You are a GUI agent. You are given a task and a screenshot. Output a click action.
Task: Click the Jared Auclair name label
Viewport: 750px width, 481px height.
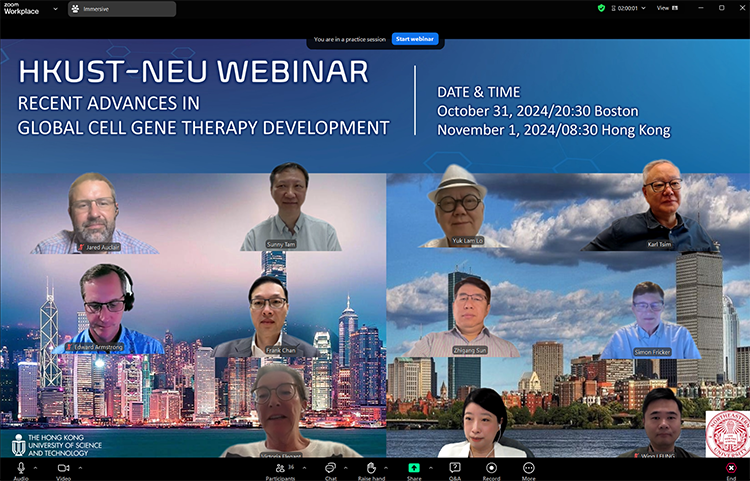click(x=99, y=247)
